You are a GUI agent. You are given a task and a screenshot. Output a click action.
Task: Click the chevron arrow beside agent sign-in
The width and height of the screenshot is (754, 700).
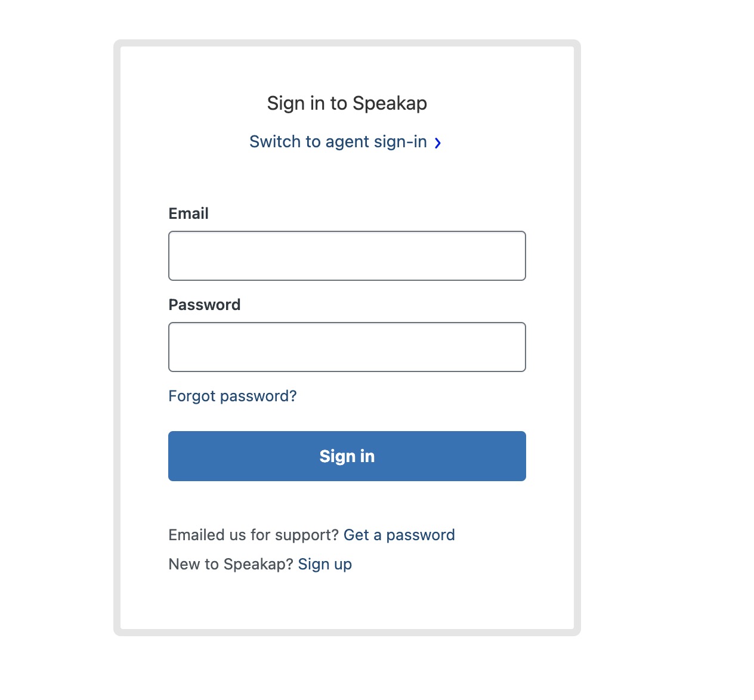(x=438, y=143)
